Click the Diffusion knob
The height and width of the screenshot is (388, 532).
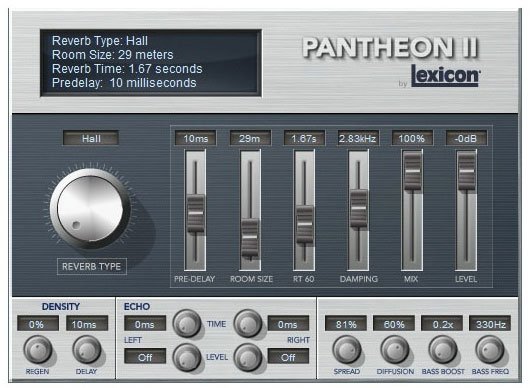click(x=395, y=349)
